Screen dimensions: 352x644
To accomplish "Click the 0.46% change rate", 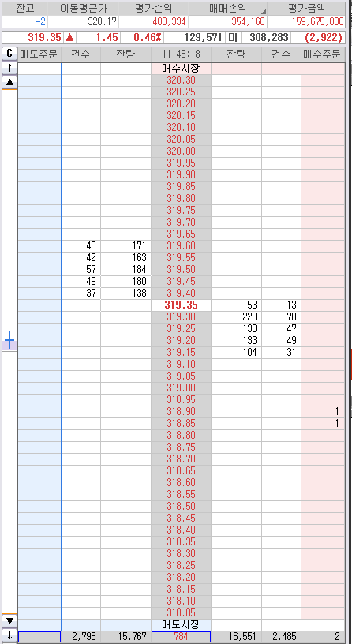I will point(142,38).
